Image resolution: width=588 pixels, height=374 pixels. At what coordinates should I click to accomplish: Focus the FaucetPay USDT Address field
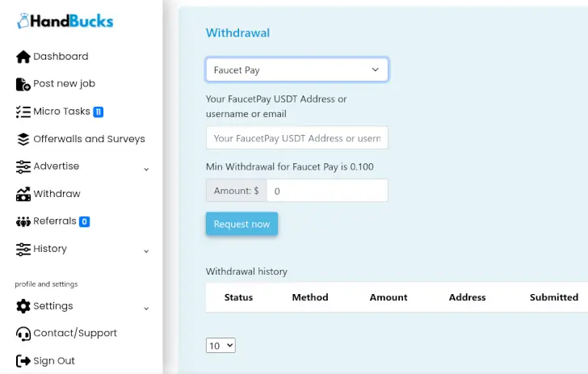click(x=296, y=138)
